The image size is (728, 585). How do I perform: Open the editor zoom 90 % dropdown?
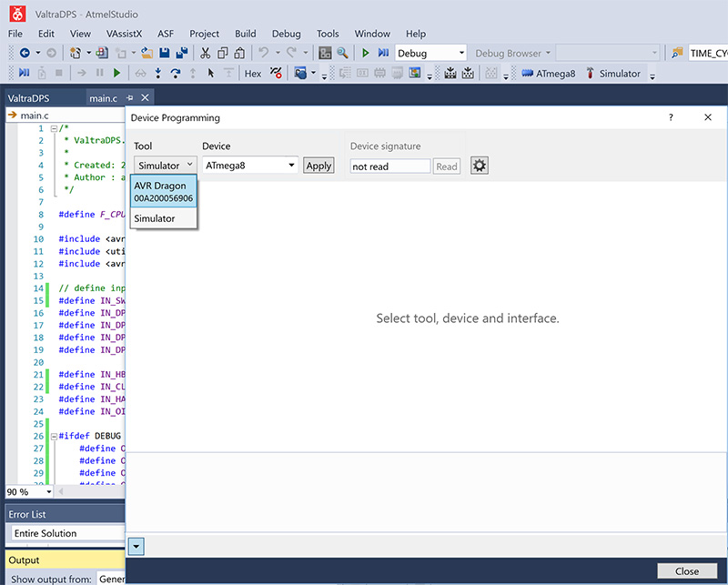pos(29,491)
